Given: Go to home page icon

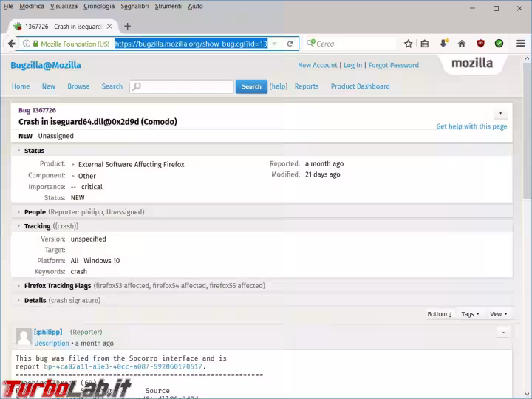Looking at the screenshot, I should point(462,44).
